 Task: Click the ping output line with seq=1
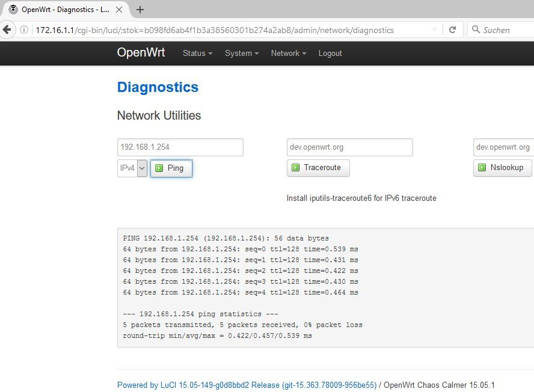[x=241, y=260]
